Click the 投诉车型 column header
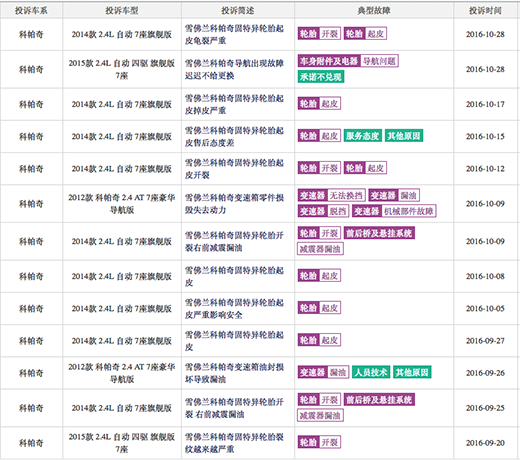Screen dimensions: 520x460 click(x=122, y=11)
